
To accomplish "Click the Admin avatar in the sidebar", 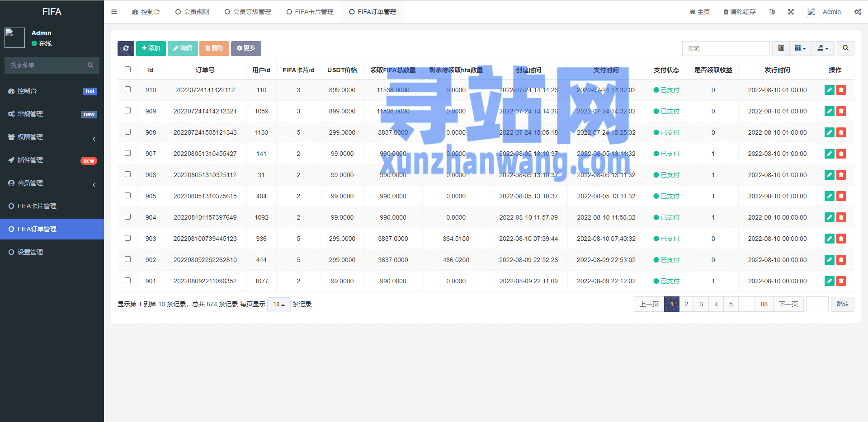I will click(x=14, y=38).
